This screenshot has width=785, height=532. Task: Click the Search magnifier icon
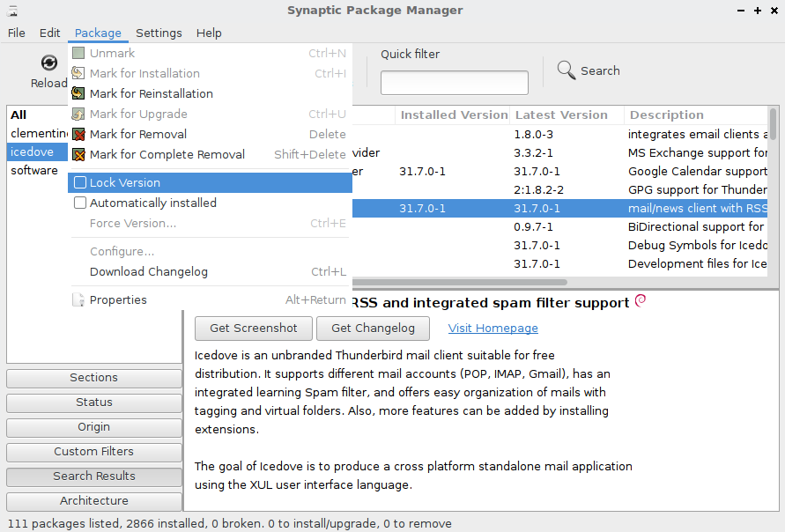567,70
